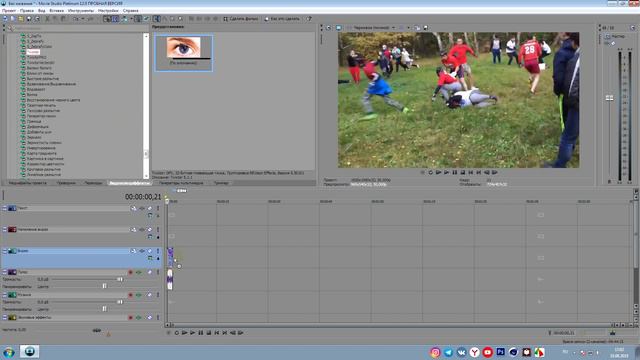The image size is (640, 360).
Task: Step to next frame under preview
Action: pos(494,173)
